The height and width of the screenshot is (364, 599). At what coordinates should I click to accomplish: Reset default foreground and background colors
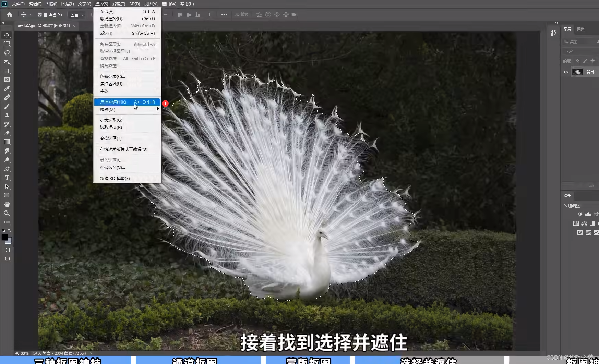coord(3,230)
